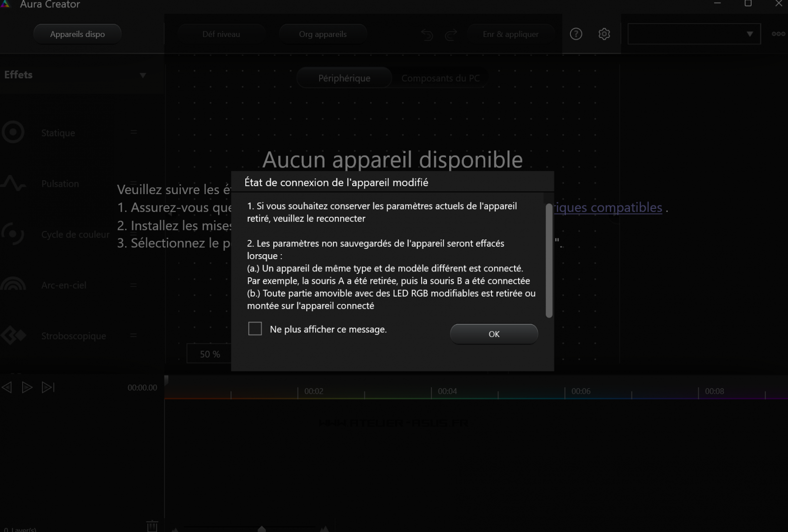Image resolution: width=788 pixels, height=532 pixels.
Task: Expand the Effets panel arrow
Action: 143,75
